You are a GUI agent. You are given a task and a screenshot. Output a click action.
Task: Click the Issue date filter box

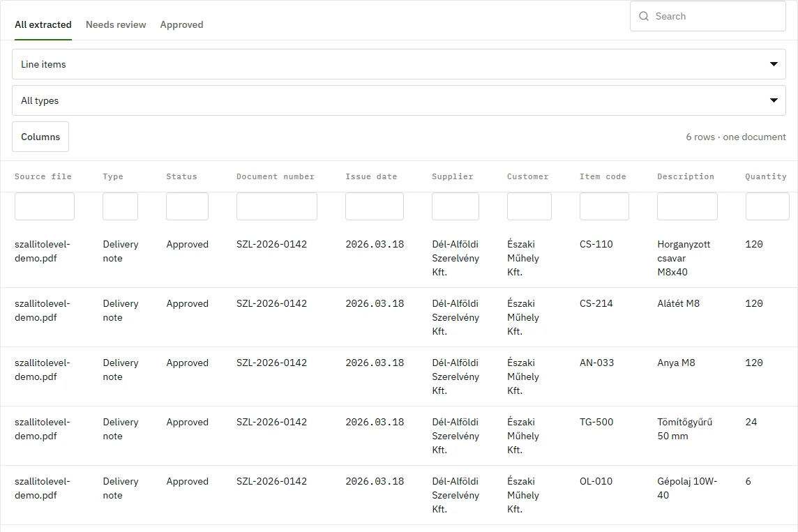pos(375,206)
